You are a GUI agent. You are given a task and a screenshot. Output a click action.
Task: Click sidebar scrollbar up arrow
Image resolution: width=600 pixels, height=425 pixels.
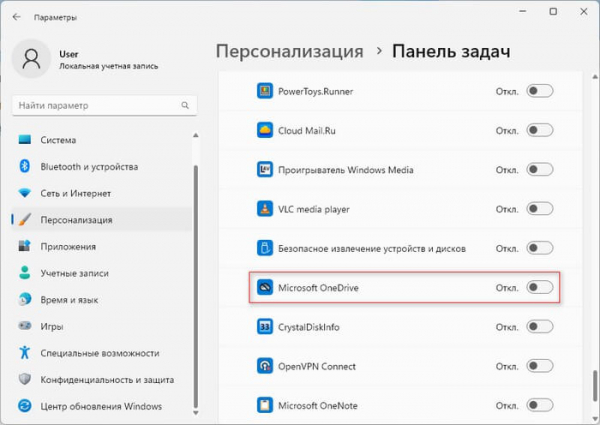coord(196,135)
